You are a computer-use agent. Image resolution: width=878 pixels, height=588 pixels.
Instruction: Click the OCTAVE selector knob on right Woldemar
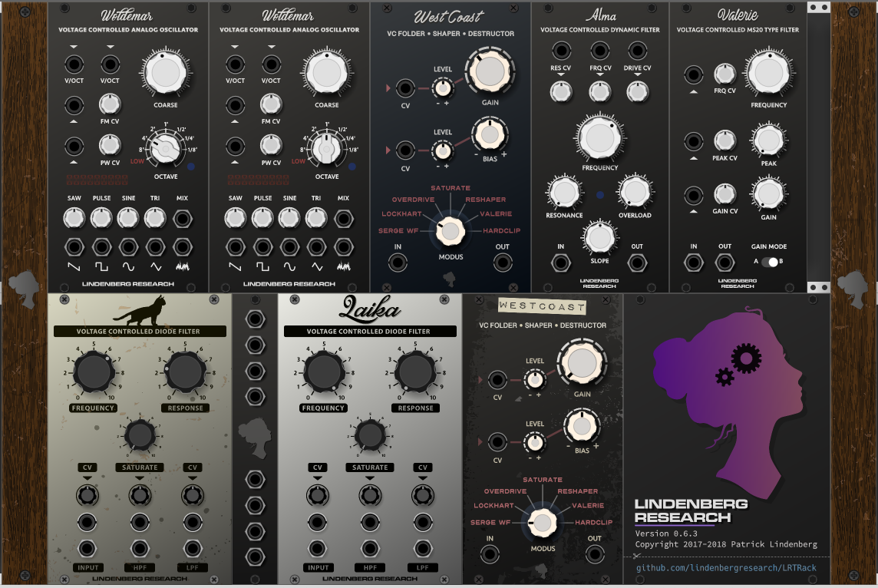(x=326, y=149)
